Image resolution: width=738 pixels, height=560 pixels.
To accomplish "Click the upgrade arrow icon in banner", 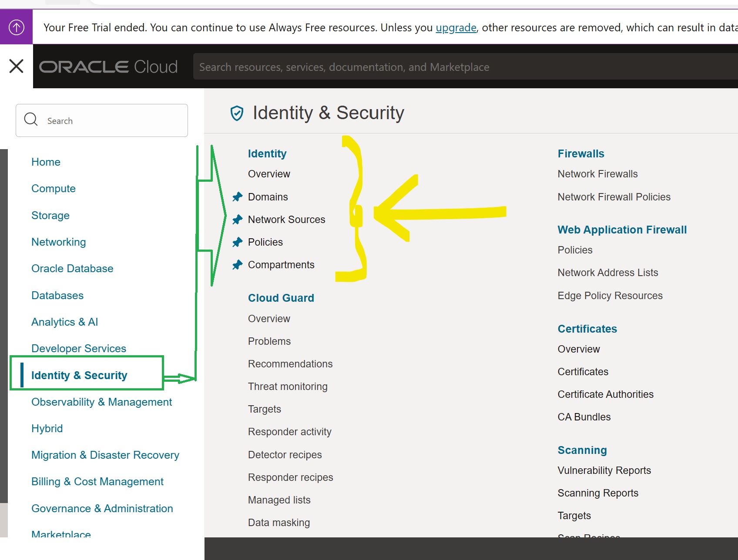I will 17,27.
